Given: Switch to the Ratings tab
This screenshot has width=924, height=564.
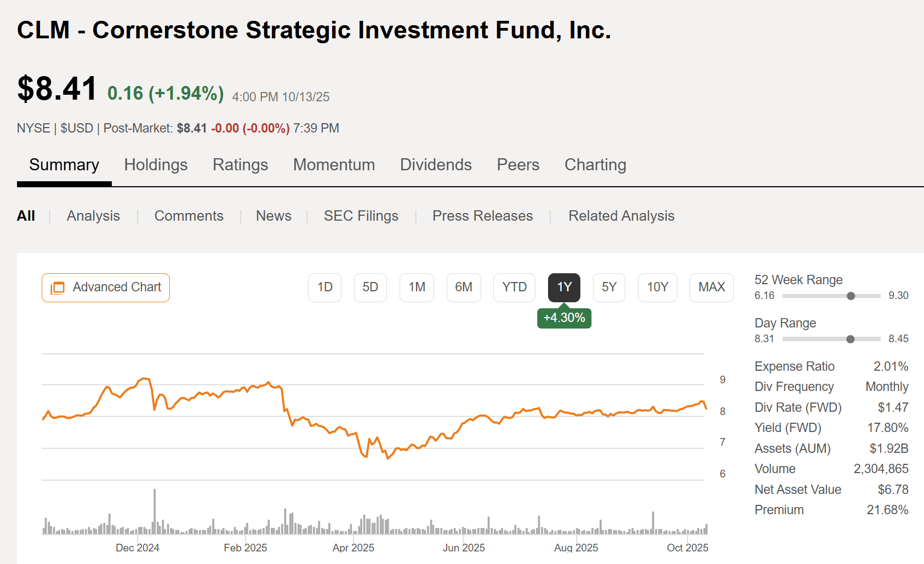Looking at the screenshot, I should [x=240, y=165].
